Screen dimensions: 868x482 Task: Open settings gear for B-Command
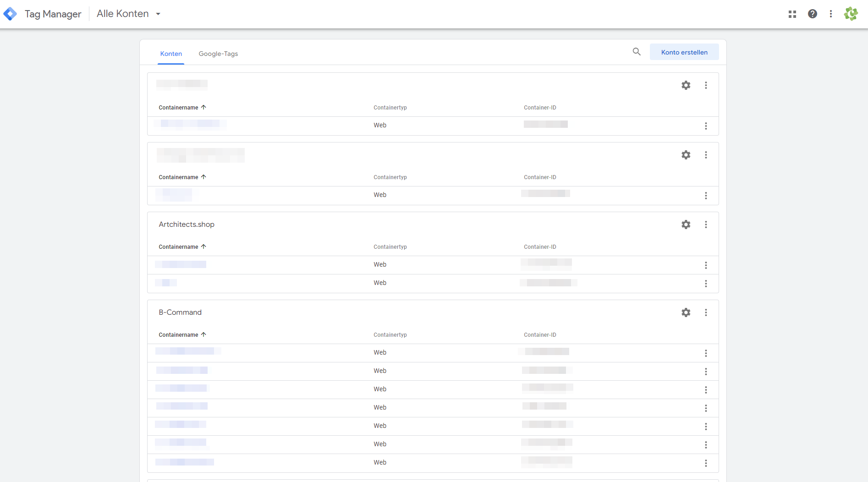coord(686,312)
